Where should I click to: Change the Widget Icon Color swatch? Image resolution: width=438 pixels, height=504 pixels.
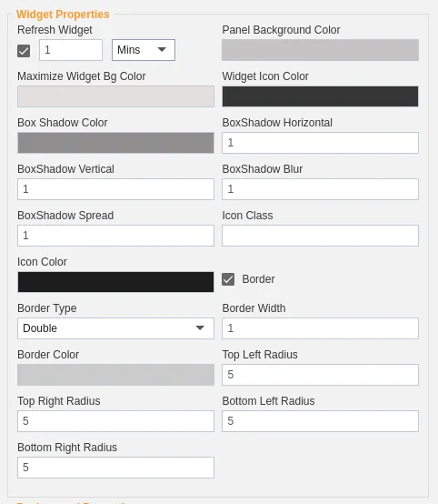[320, 96]
